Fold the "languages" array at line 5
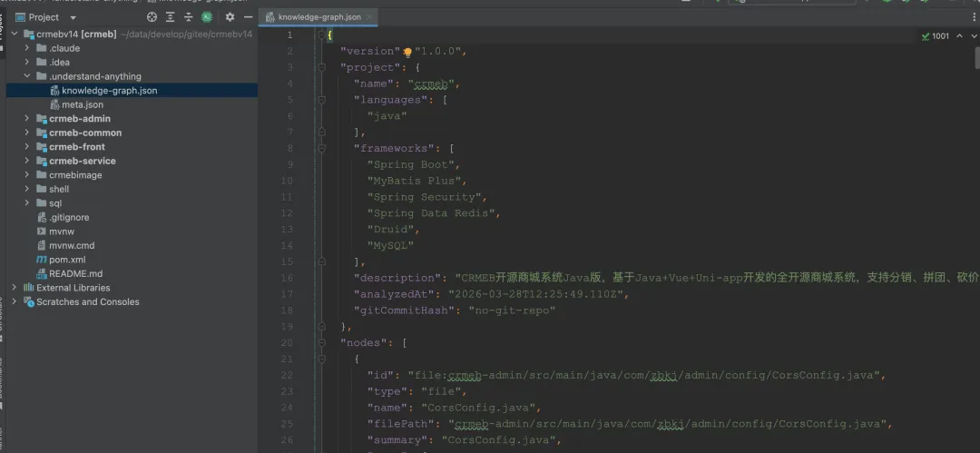The image size is (980, 453). pos(321,100)
